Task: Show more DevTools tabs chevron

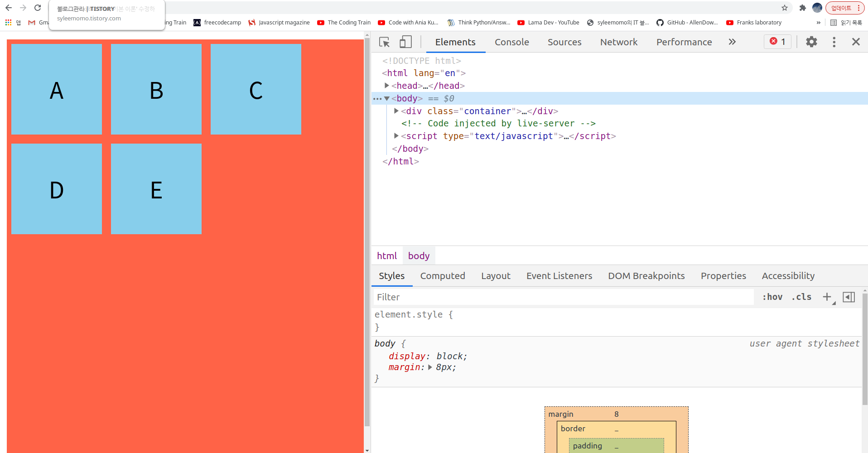Action: tap(732, 42)
